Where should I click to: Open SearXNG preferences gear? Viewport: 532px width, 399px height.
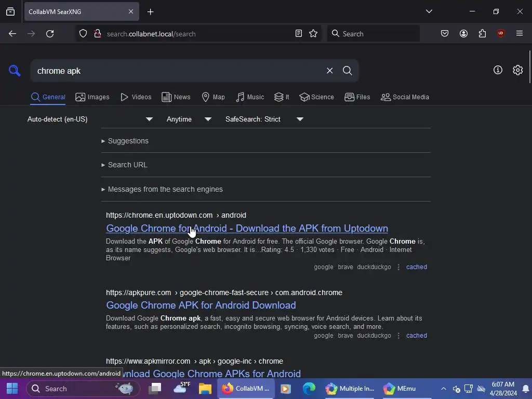[x=518, y=70]
